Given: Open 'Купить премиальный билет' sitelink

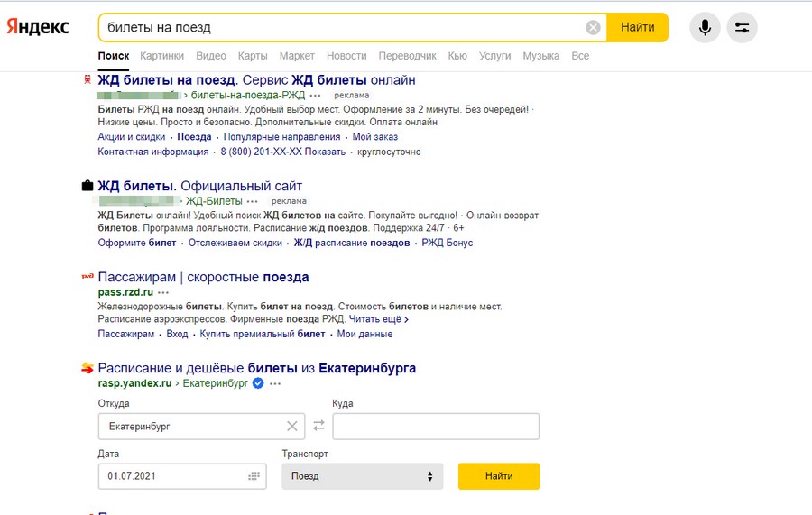Looking at the screenshot, I should (263, 334).
